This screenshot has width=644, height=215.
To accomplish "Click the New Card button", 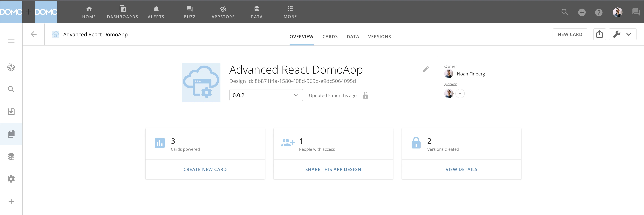I will tap(570, 34).
